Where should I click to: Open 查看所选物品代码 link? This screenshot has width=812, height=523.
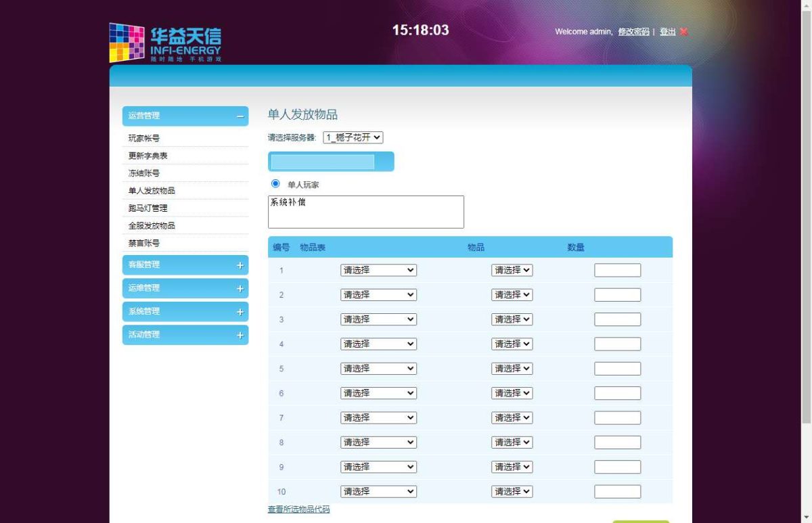[x=299, y=509]
